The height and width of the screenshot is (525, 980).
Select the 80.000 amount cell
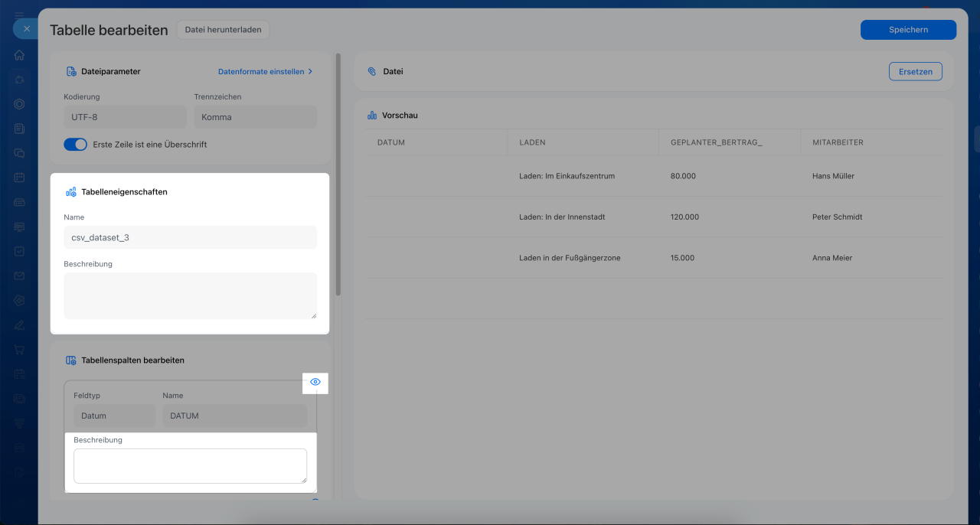[683, 176]
